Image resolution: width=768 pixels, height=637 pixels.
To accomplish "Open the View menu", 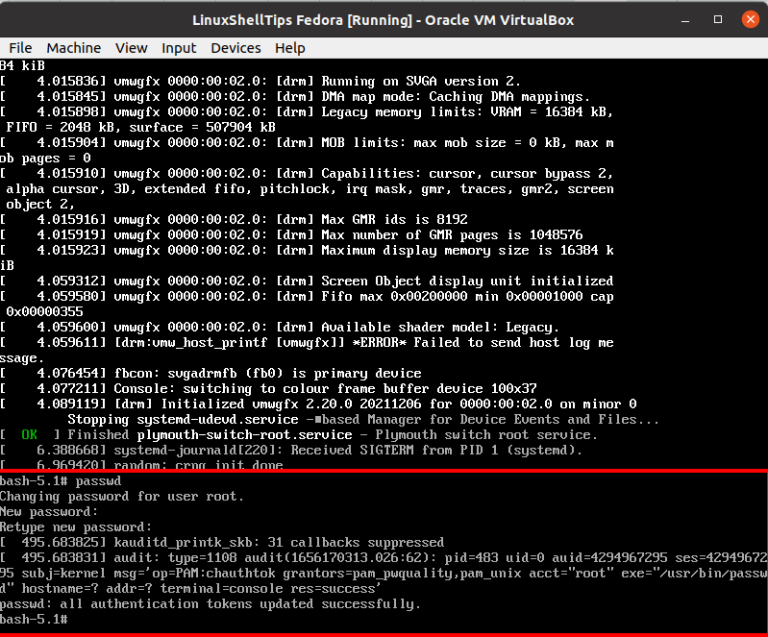I will coord(131,48).
